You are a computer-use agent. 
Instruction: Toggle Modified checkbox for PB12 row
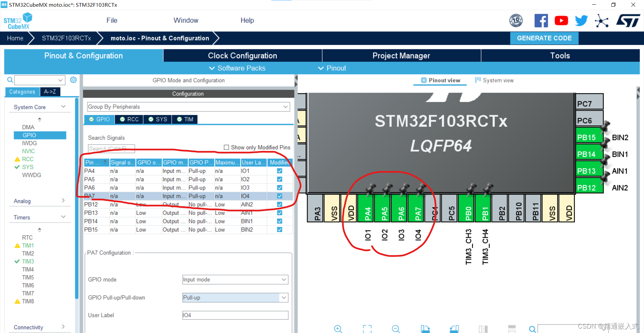(x=279, y=204)
